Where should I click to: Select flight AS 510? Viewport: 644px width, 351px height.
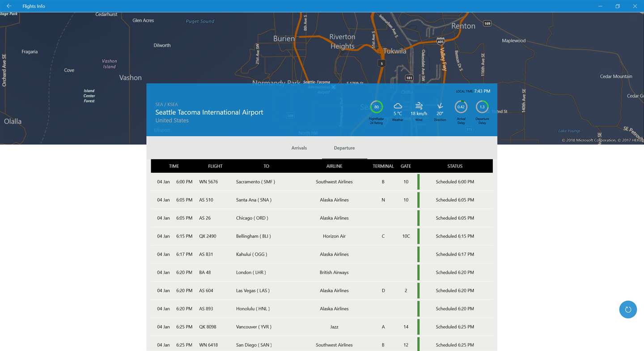tap(322, 200)
